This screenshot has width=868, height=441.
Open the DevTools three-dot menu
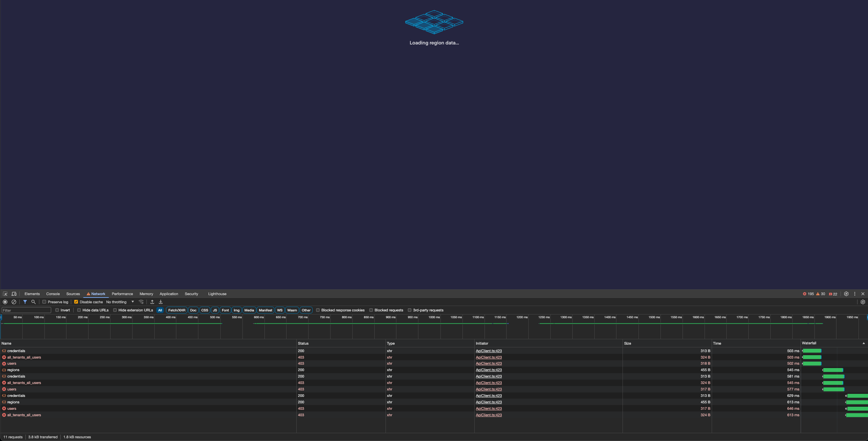click(x=854, y=294)
